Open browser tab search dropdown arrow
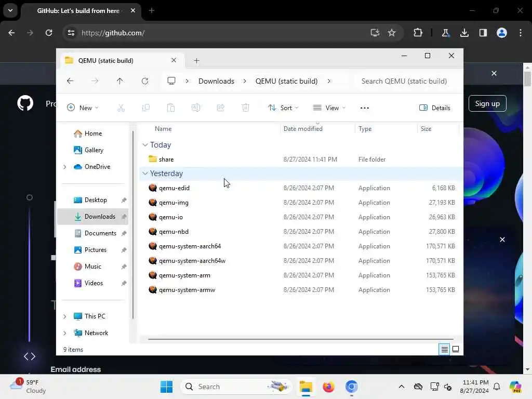532x399 pixels. pos(10,10)
